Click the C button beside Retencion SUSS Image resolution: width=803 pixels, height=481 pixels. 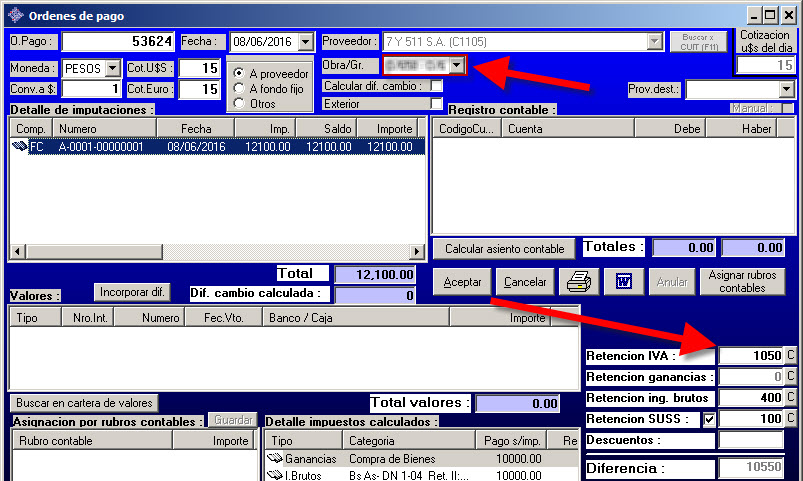(x=790, y=419)
